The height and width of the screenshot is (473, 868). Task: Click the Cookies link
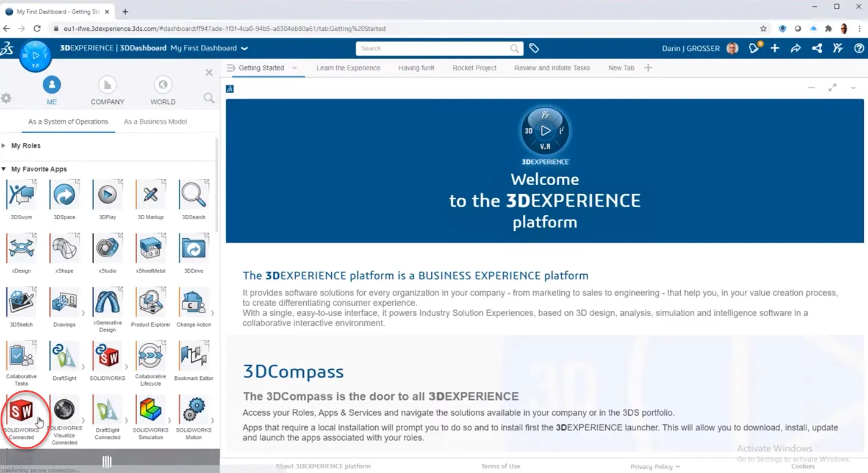(x=803, y=467)
